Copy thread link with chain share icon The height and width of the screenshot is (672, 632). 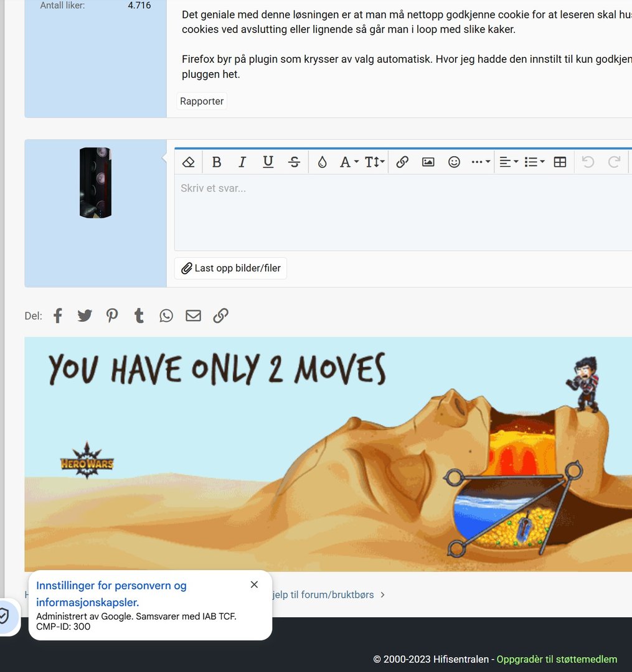point(221,316)
